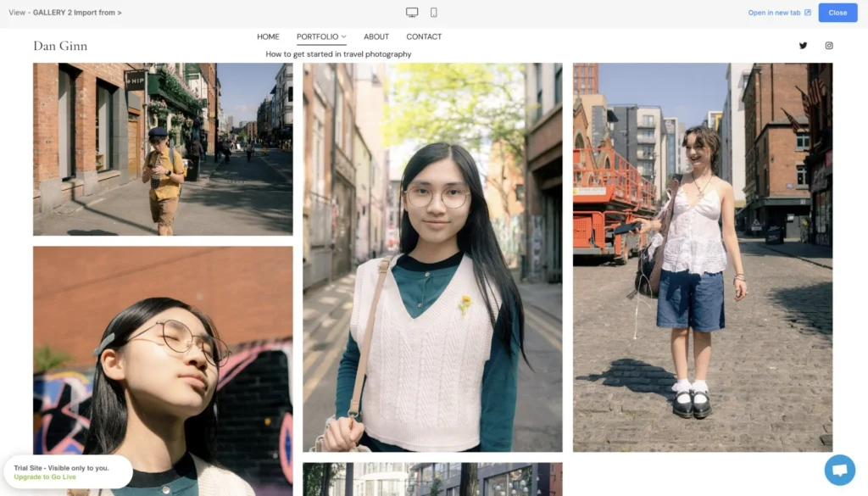Image resolution: width=868 pixels, height=496 pixels.
Task: Navigate to the CONTACT page
Action: coord(424,36)
